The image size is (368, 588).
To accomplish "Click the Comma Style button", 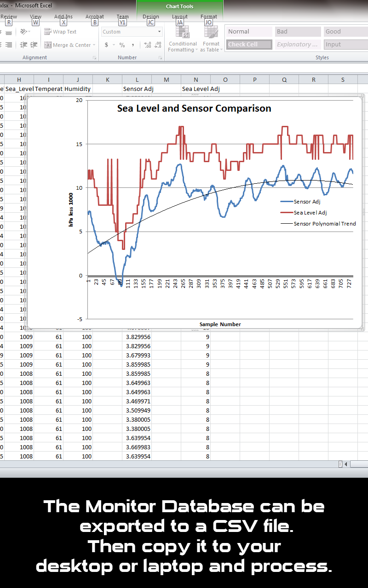I will [133, 45].
